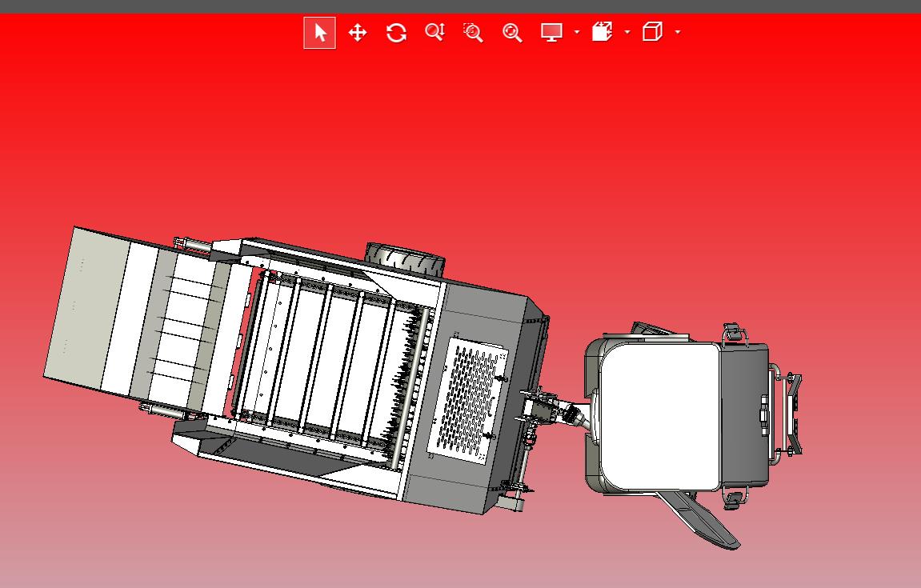921x588 pixels.
Task: Click the monitor display mode icon
Action: pyautogui.click(x=551, y=32)
